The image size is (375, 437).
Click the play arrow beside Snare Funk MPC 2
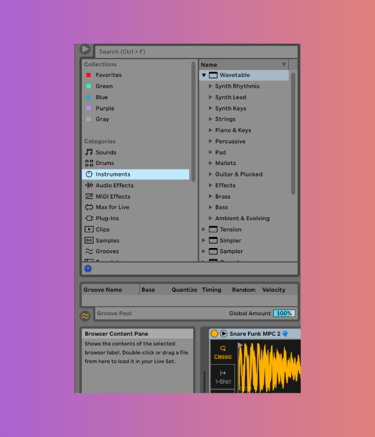coord(224,334)
